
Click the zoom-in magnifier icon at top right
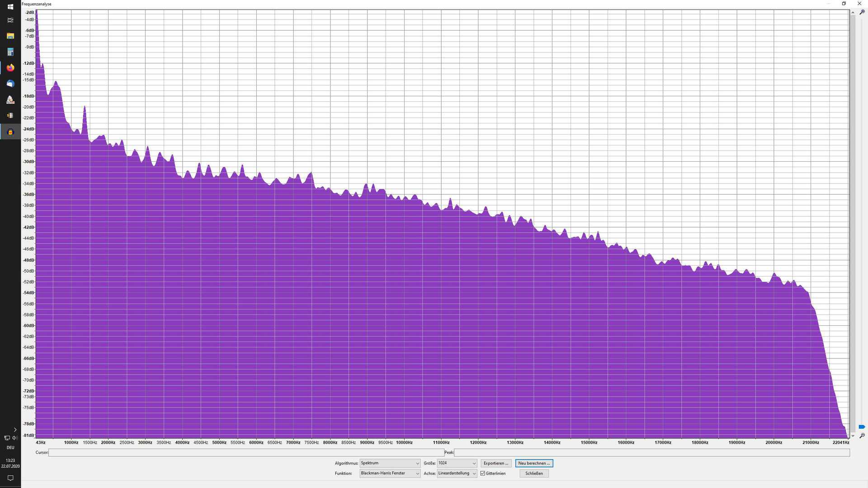pos(862,13)
